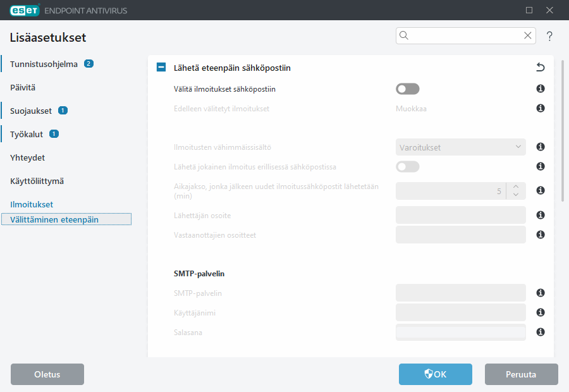Screen dimensions: 569x392
Task: Maximize the ESET window
Action: (x=529, y=10)
